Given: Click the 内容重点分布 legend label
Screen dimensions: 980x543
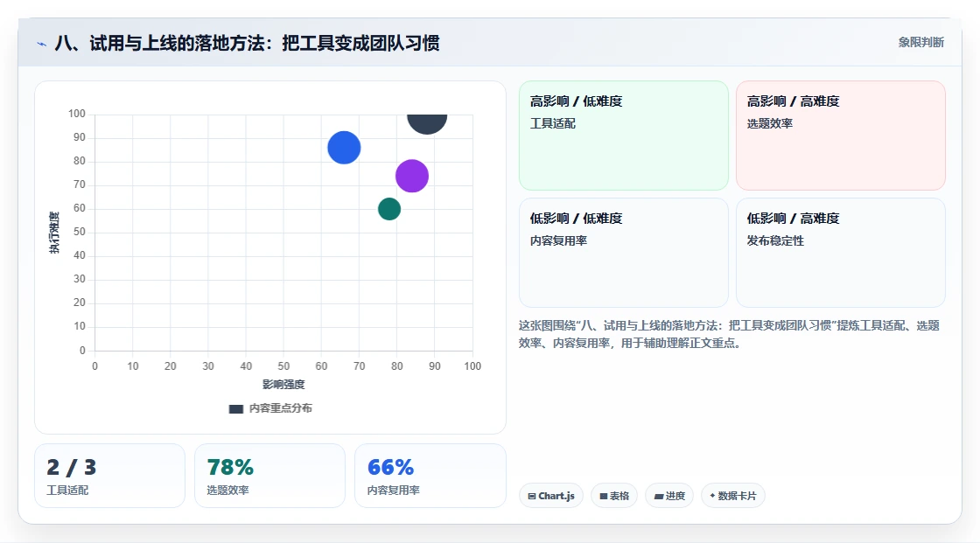Looking at the screenshot, I should [x=280, y=408].
